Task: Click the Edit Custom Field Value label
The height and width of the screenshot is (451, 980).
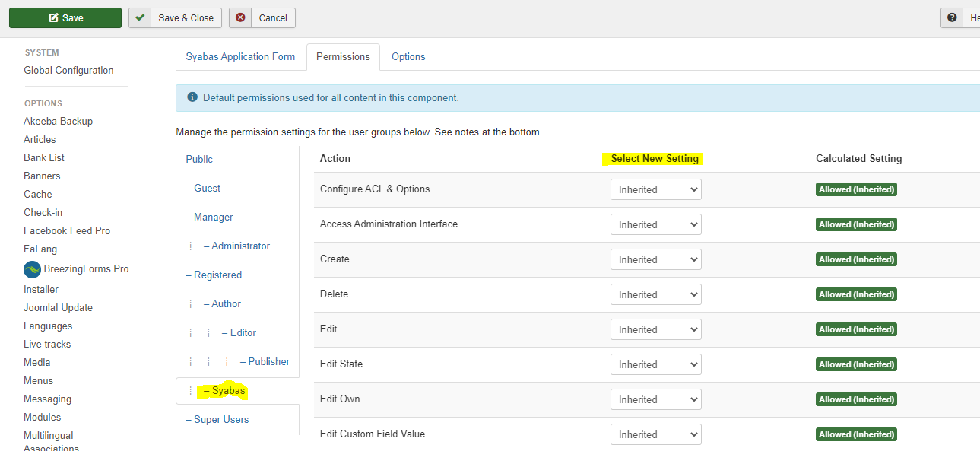Action: pos(373,434)
